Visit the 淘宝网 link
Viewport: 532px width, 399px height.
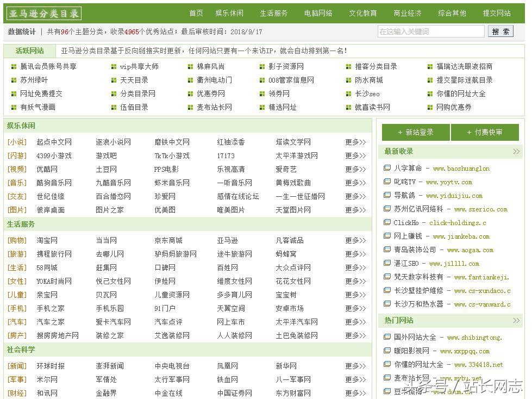(47, 241)
